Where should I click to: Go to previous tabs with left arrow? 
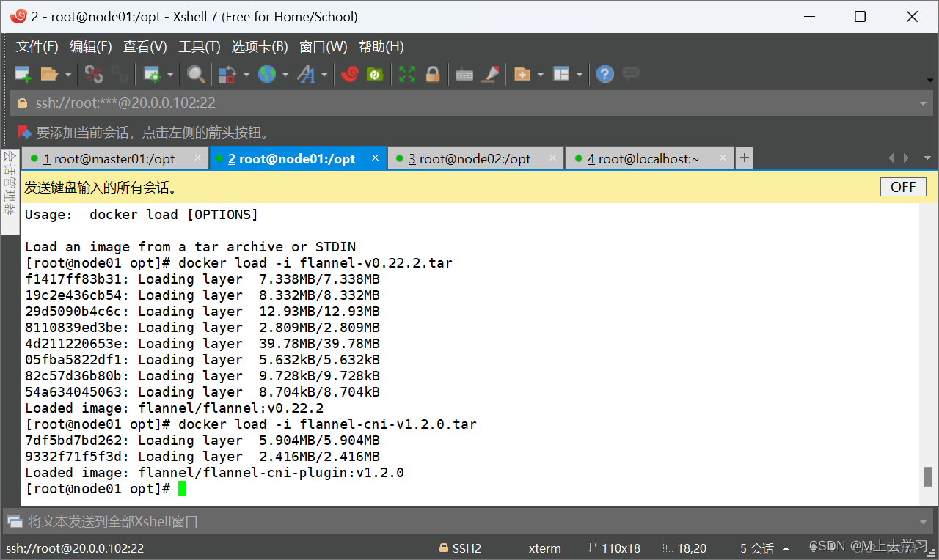[x=891, y=158]
